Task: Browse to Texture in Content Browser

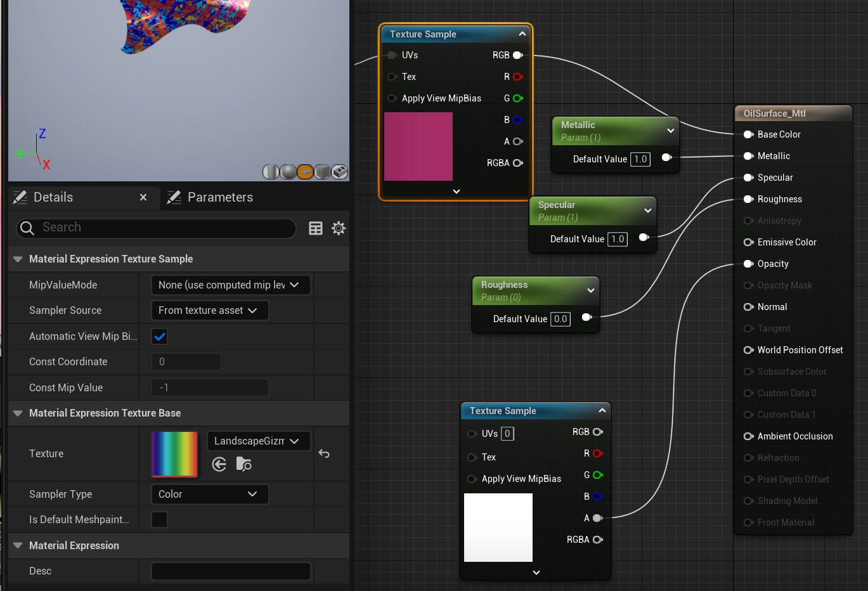Action: click(x=244, y=465)
